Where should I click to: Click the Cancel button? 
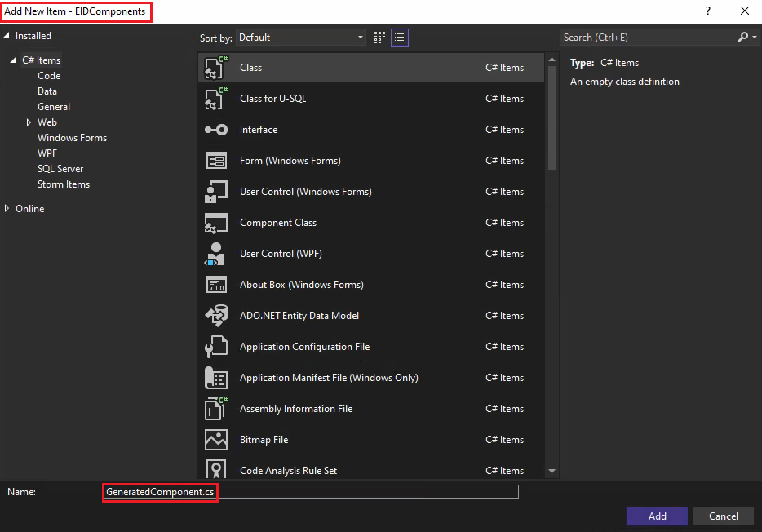723,516
